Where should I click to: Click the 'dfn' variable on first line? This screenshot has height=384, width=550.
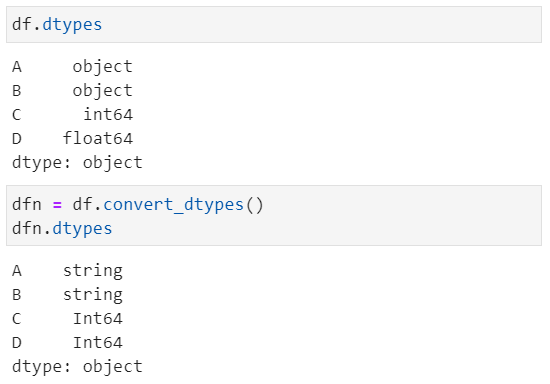click(27, 204)
